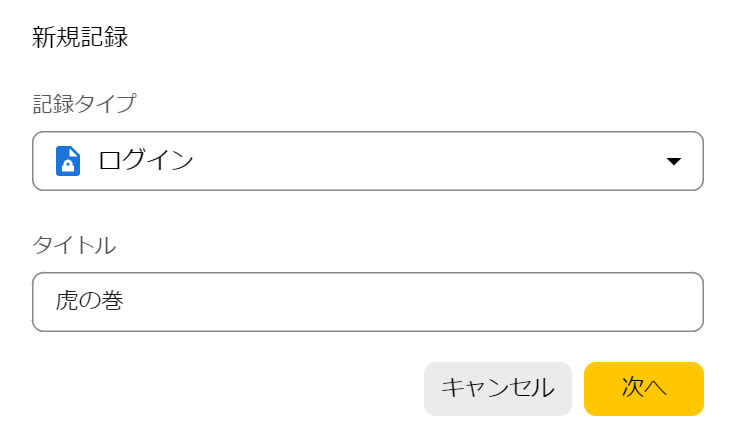Click the yellow 次へ button

click(644, 389)
